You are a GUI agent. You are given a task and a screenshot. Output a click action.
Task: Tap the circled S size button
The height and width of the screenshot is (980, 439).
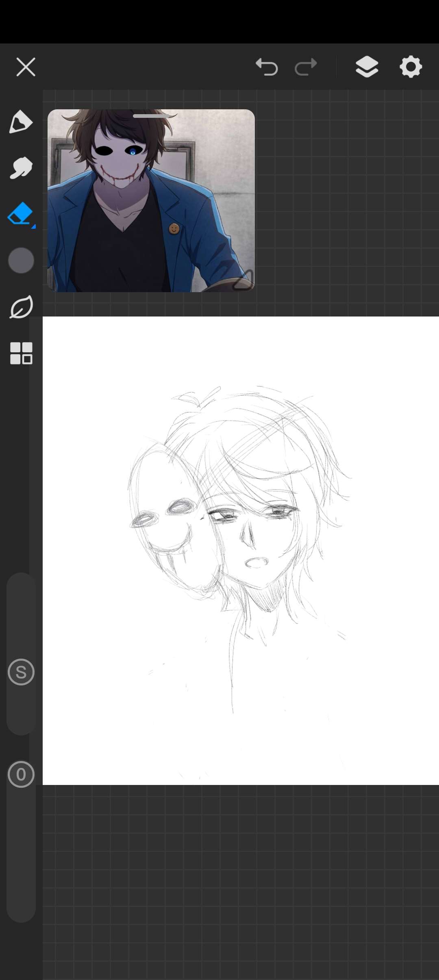(21, 672)
